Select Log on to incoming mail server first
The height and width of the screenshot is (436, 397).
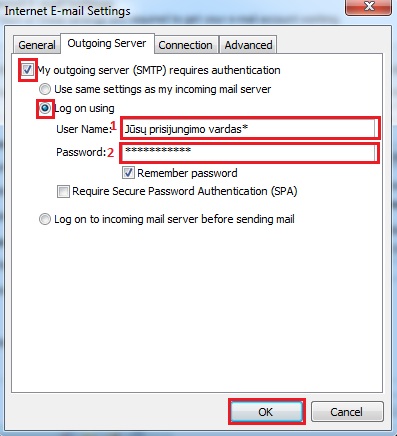45,219
